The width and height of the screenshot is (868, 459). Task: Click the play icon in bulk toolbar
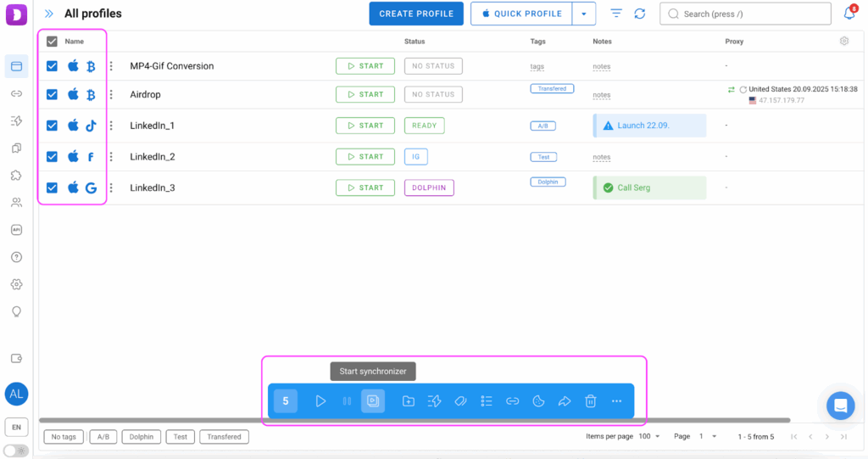(320, 401)
